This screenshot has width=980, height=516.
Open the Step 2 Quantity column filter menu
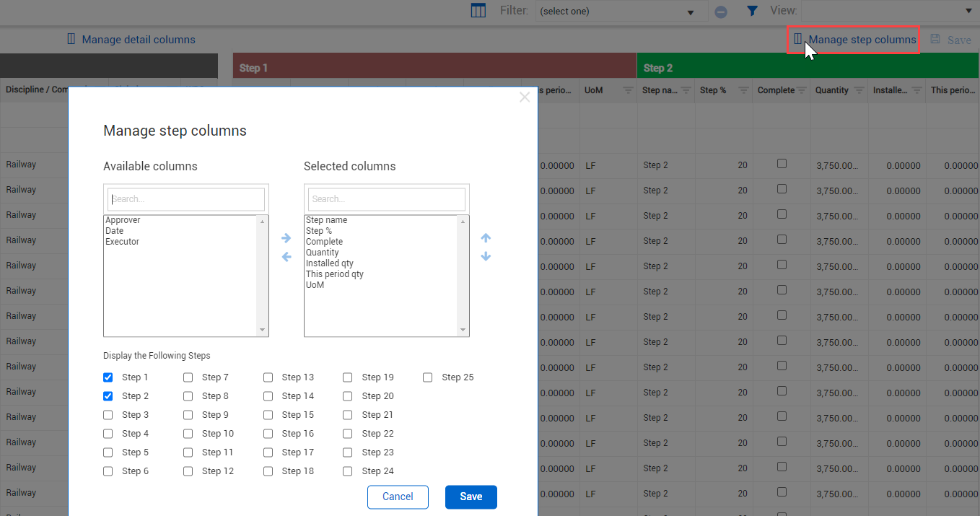[859, 91]
